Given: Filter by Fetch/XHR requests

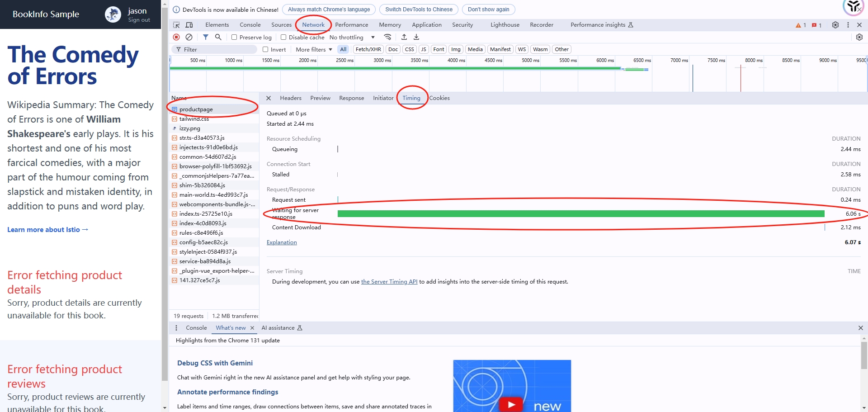Looking at the screenshot, I should click(368, 49).
